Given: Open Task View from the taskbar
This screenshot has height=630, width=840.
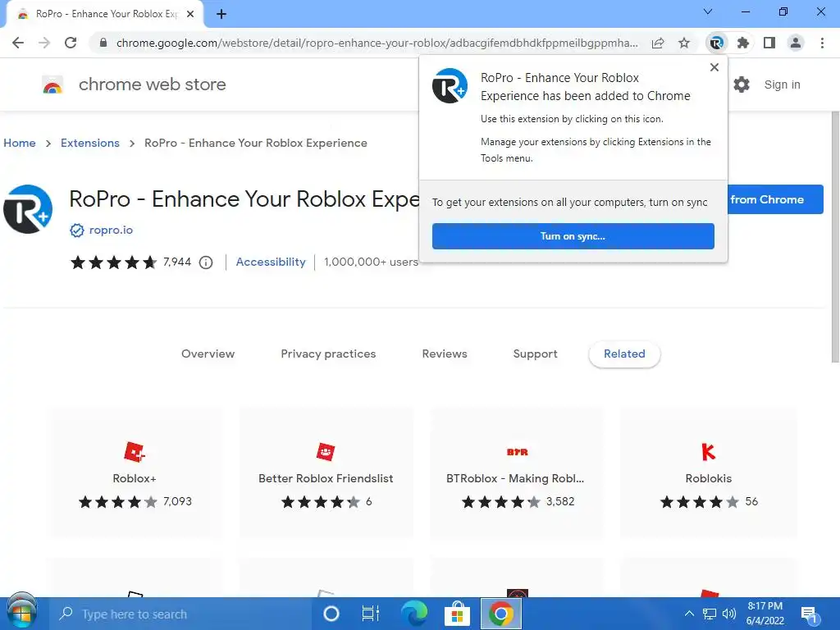Looking at the screenshot, I should [370, 614].
